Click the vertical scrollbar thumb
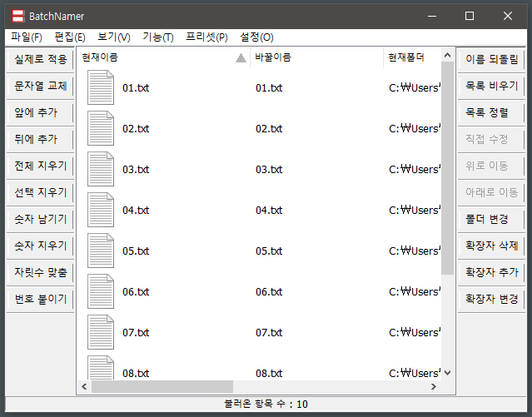 (x=448, y=168)
